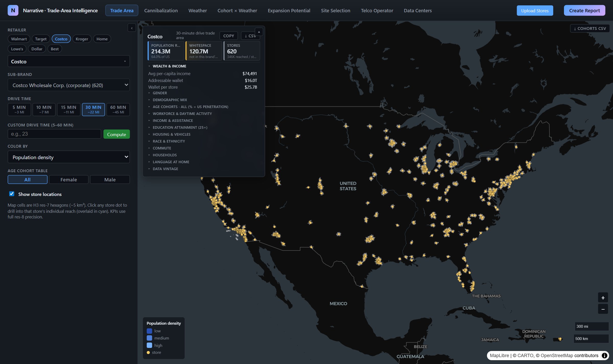Click the Stores 620 KPI card
The image size is (613, 364).
tap(242, 51)
